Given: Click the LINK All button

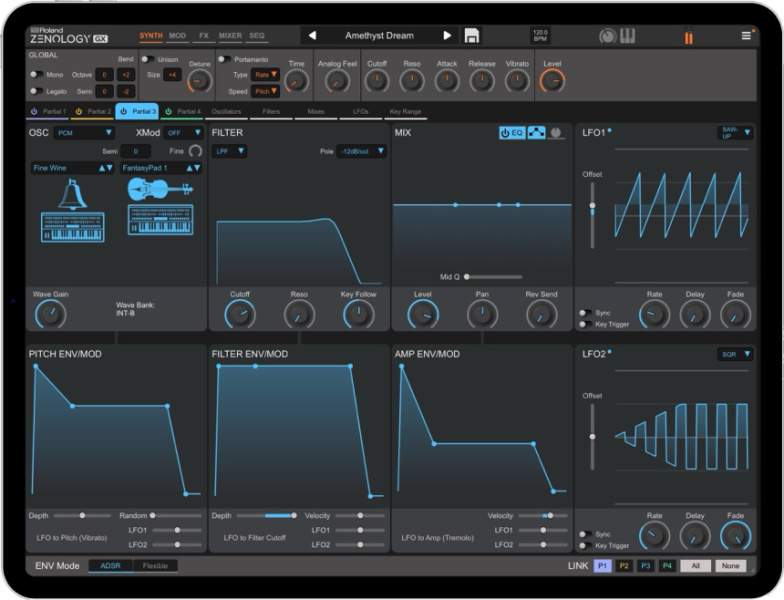Looking at the screenshot, I should click(696, 566).
